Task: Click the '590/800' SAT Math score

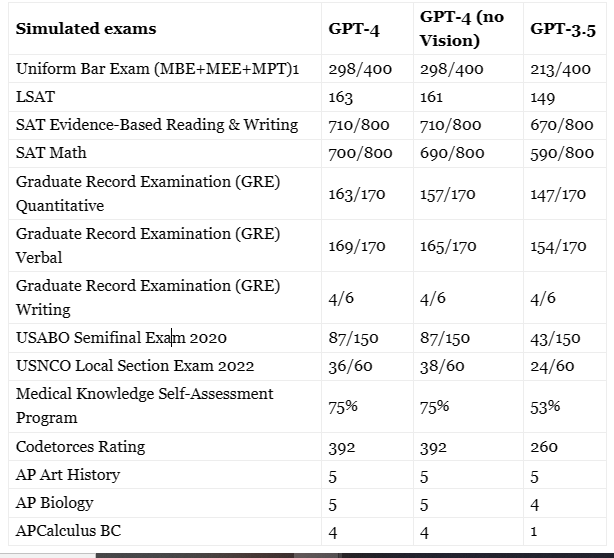Action: click(x=561, y=153)
